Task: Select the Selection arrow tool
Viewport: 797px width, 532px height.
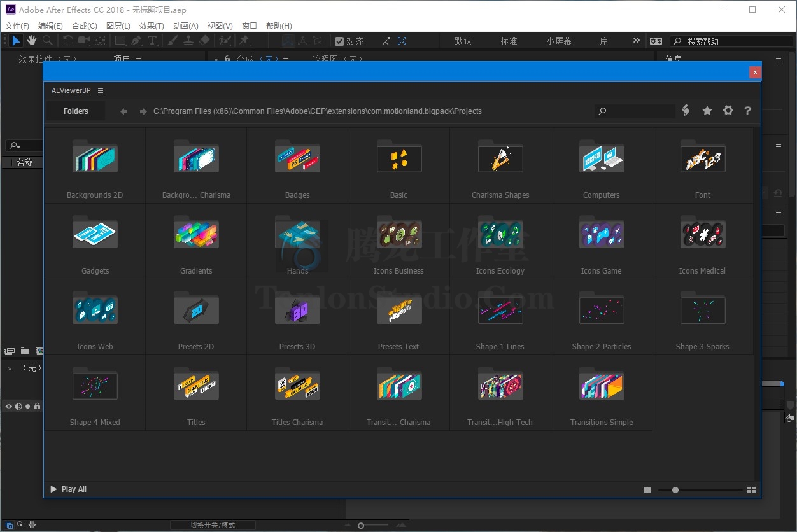Action: click(16, 41)
